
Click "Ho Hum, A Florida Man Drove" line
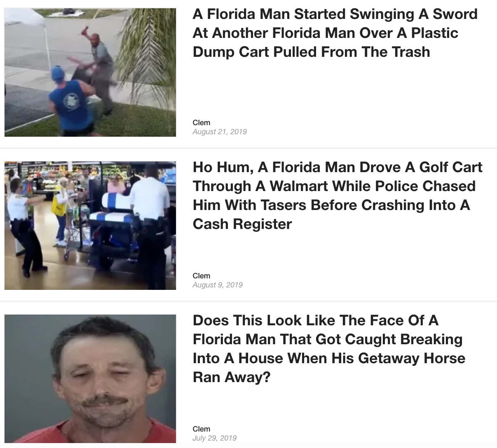[x=297, y=167]
